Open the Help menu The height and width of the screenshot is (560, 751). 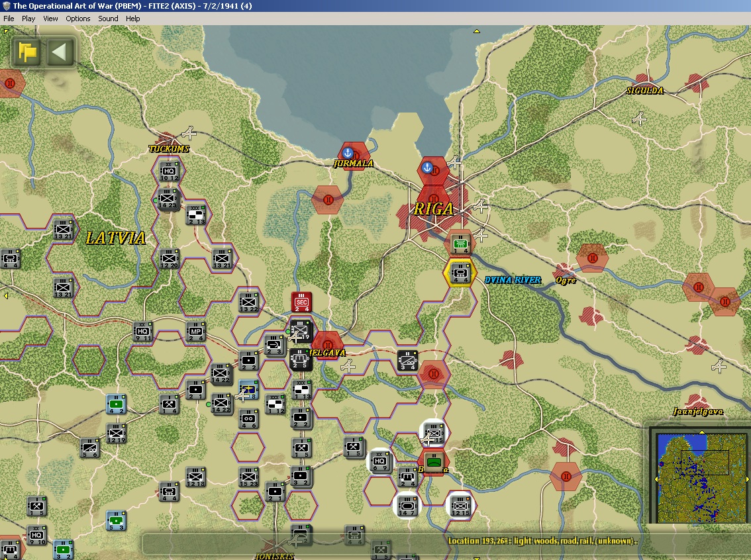132,19
